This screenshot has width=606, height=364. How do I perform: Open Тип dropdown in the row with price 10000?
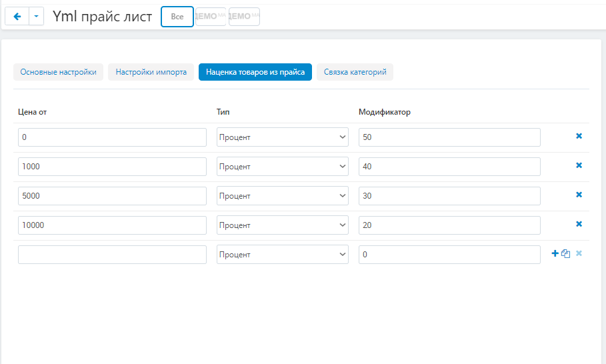(x=283, y=225)
